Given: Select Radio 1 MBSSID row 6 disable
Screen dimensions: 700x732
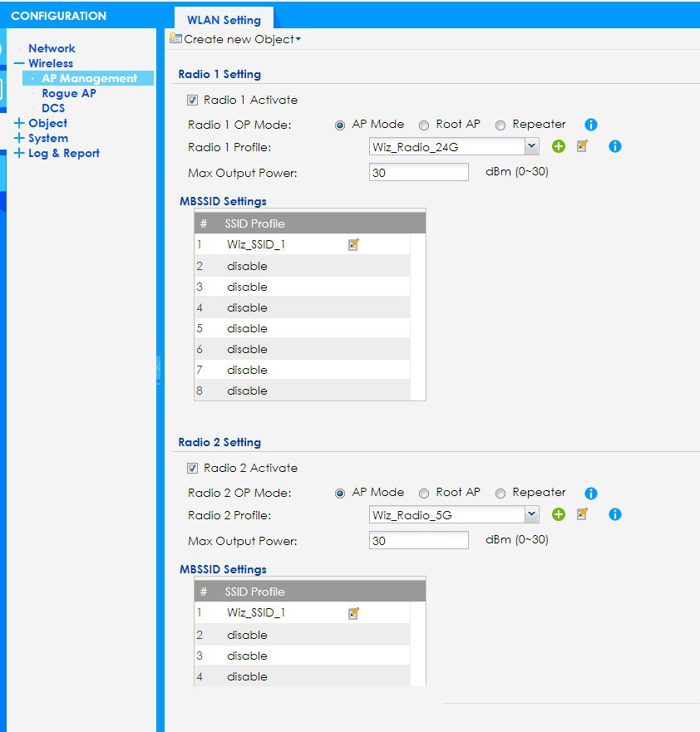Looking at the screenshot, I should tap(302, 349).
